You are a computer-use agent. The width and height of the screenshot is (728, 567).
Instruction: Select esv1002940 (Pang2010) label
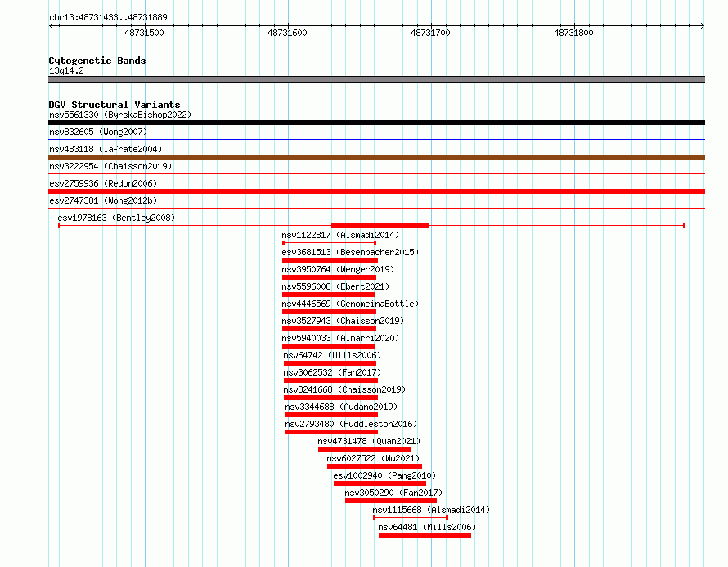(x=384, y=475)
